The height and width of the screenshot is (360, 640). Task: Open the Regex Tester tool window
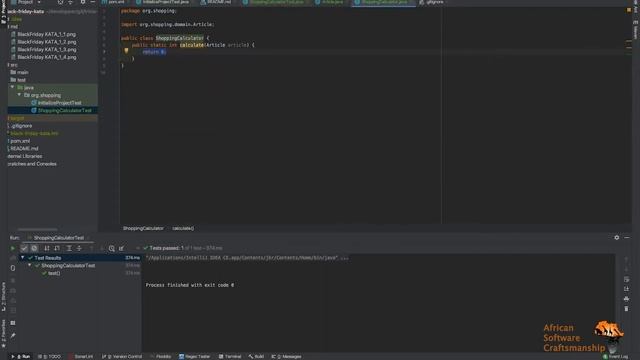[x=195, y=356]
